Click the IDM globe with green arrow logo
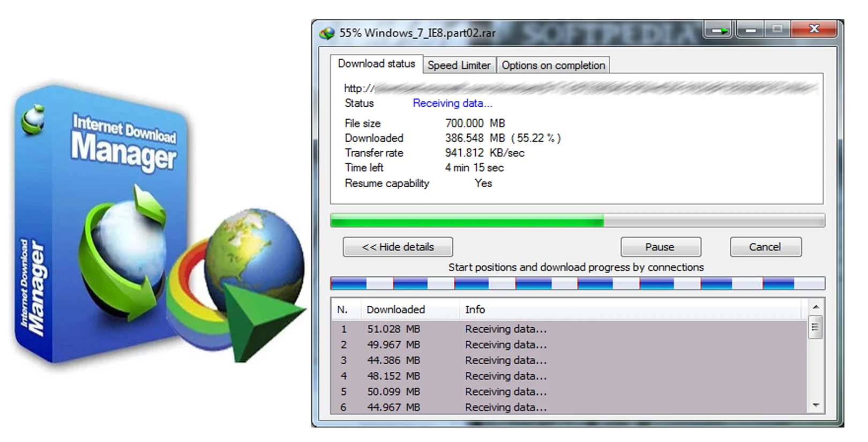This screenshot has width=868, height=442. (236, 284)
